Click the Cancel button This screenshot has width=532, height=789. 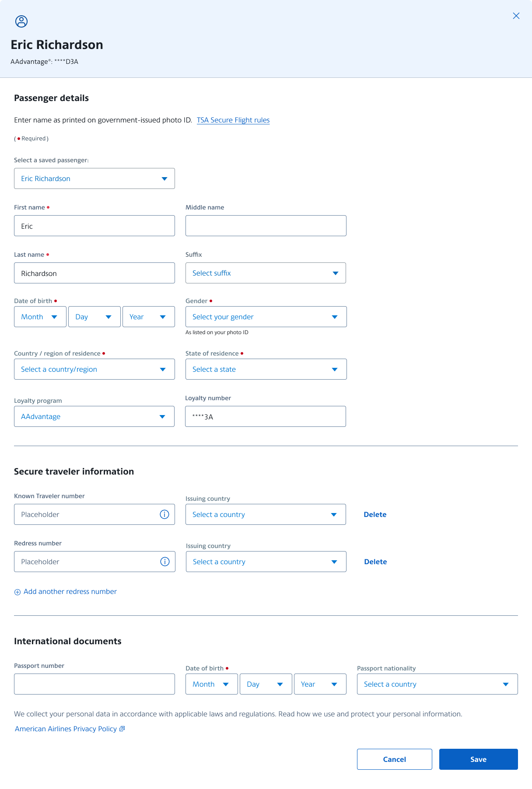click(394, 759)
